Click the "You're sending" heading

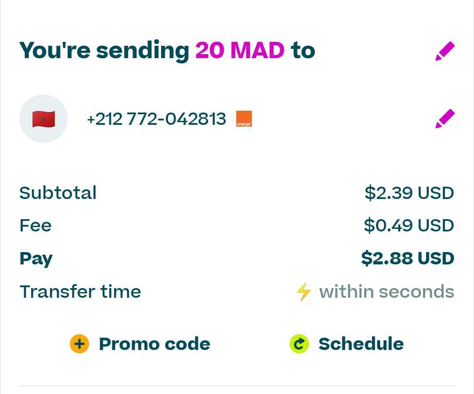coord(104,50)
